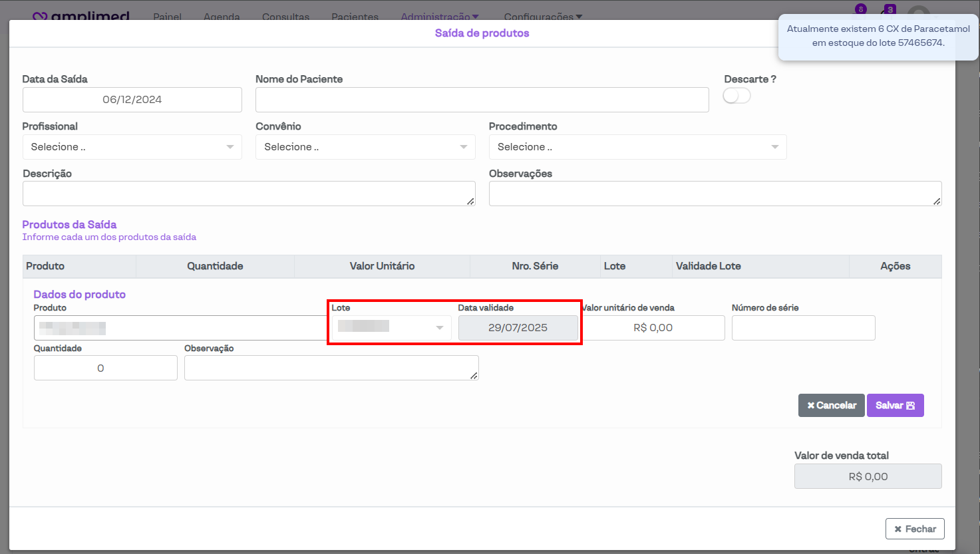Image resolution: width=980 pixels, height=554 pixels.
Task: Click the Amplimed logo
Action: coord(81,16)
